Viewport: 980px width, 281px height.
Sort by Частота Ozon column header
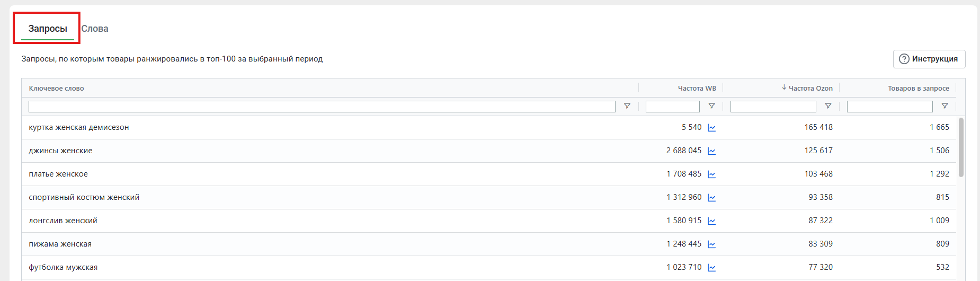pyautogui.click(x=807, y=88)
